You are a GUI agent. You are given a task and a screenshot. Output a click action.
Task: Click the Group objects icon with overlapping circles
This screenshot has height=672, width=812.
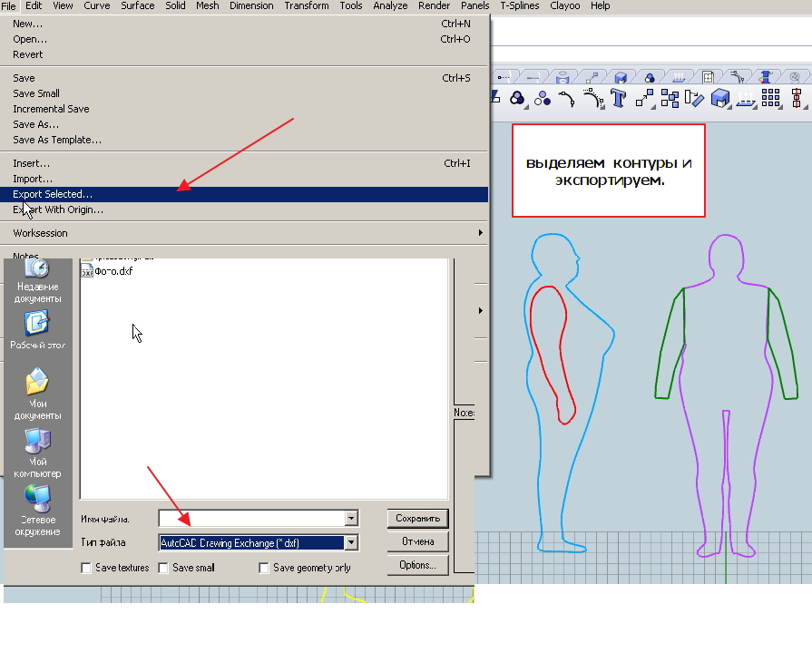[x=517, y=98]
